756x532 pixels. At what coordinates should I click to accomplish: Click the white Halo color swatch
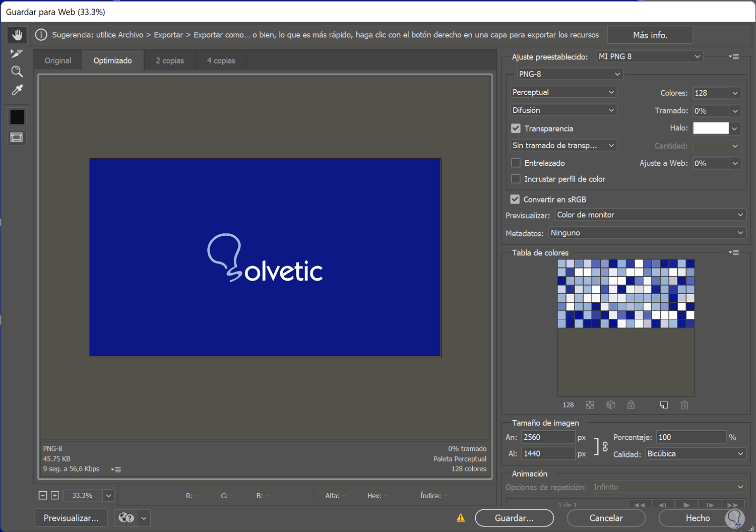711,128
